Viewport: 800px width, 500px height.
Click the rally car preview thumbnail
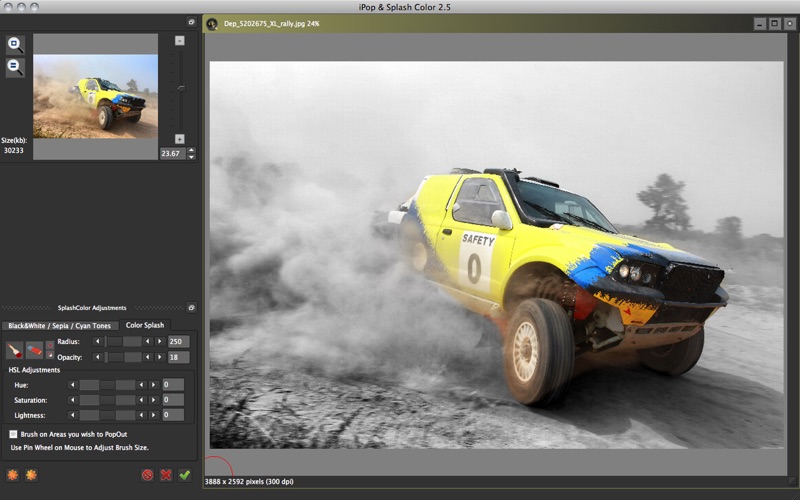(x=95, y=96)
